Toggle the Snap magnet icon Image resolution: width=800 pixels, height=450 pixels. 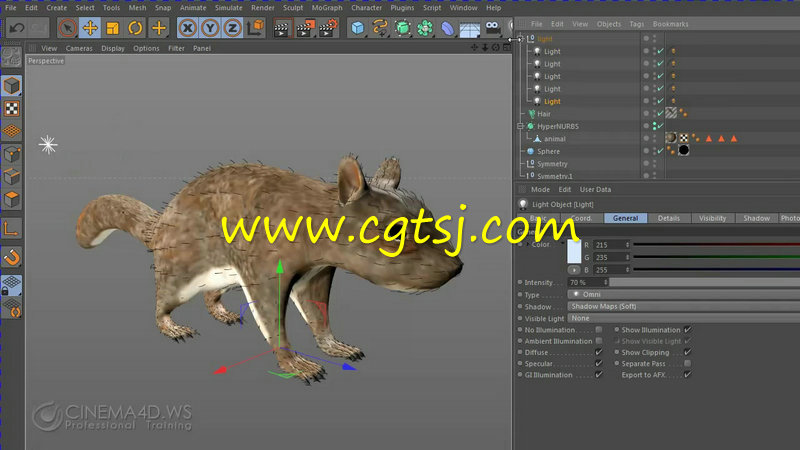[x=11, y=258]
